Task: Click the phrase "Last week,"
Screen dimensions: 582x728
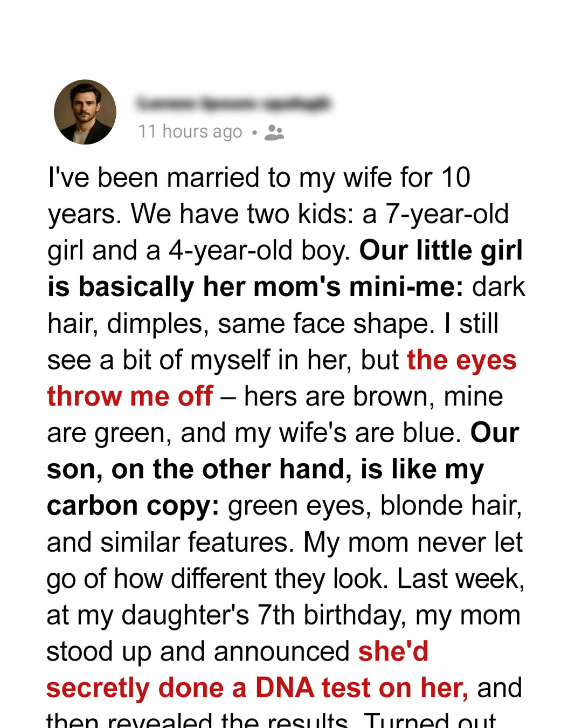Action: pos(461,579)
